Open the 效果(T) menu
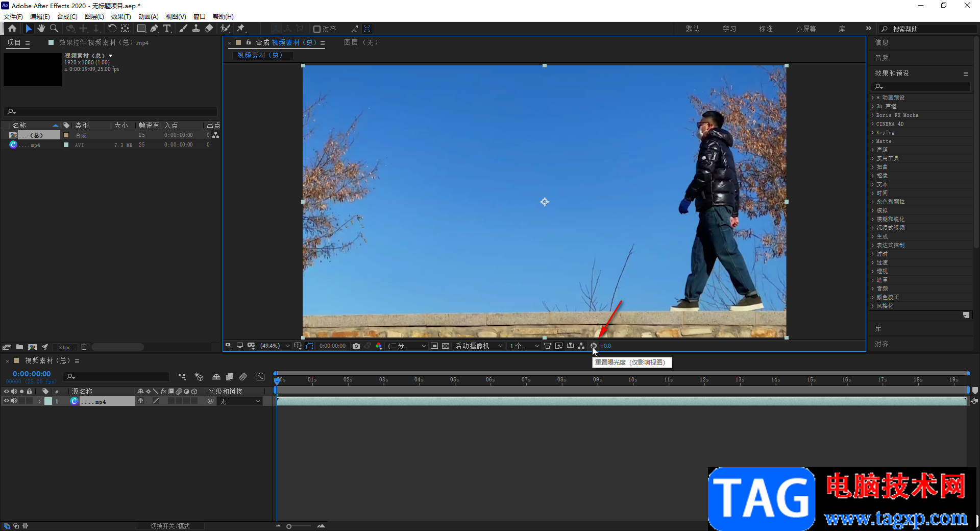The height and width of the screenshot is (531, 980). click(x=121, y=16)
